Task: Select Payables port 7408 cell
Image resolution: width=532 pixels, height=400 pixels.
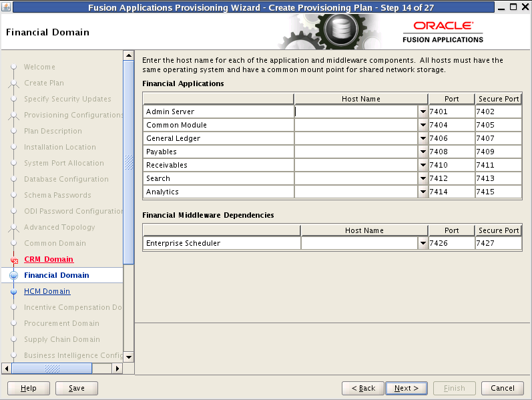Action: tap(452, 152)
